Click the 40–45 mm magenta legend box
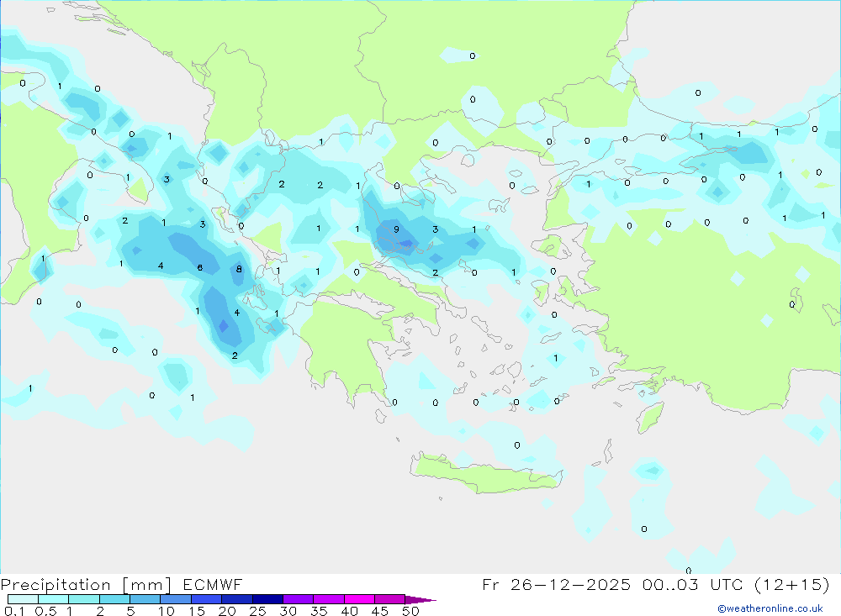The height and width of the screenshot is (616, 841). [x=359, y=599]
